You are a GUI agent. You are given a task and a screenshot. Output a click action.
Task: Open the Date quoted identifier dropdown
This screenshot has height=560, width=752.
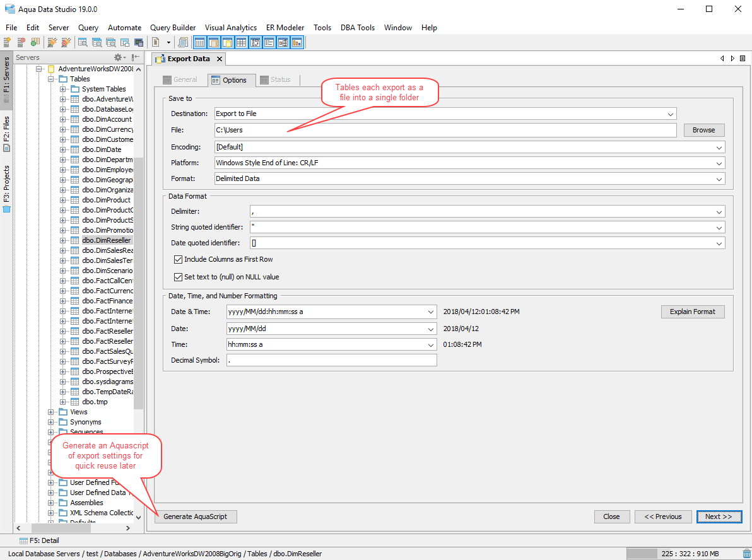coord(719,243)
